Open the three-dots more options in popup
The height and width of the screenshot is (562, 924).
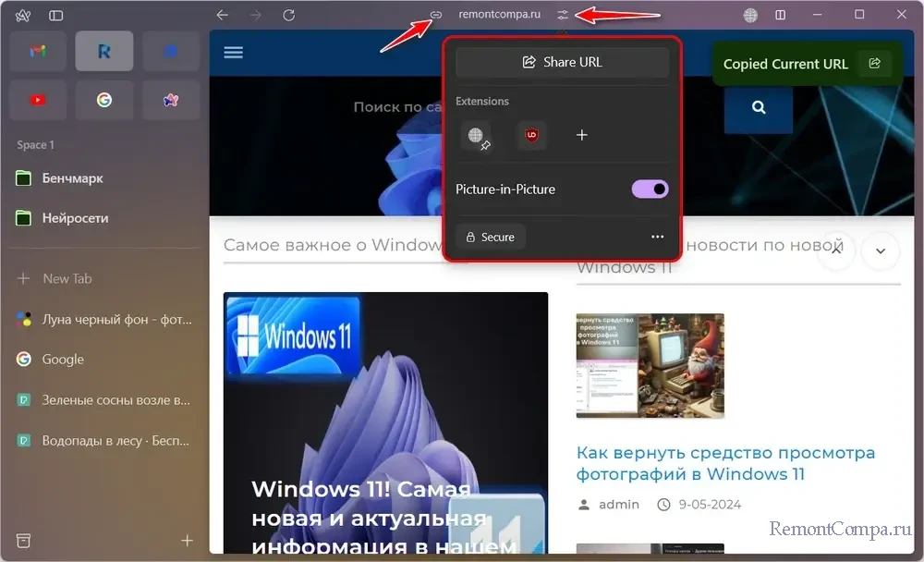(657, 237)
